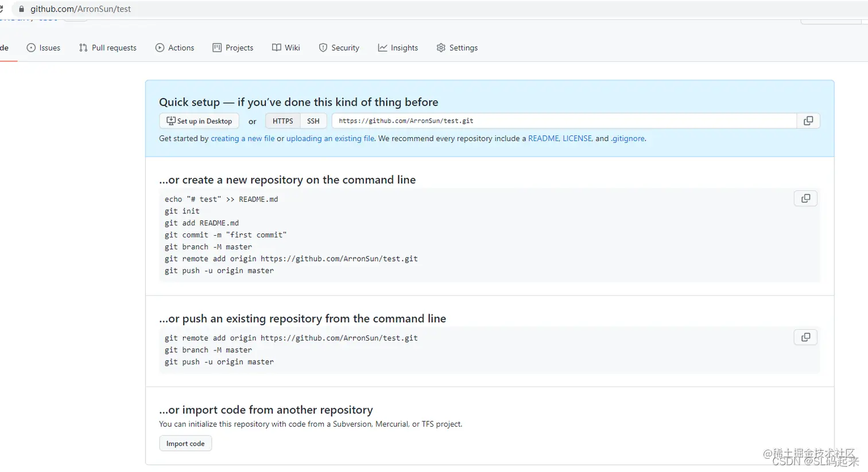The width and height of the screenshot is (868, 472).
Task: Follow the creating a new file link
Action: tap(243, 138)
